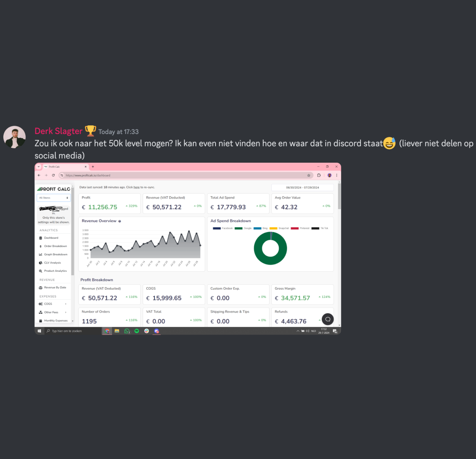Screen dimensions: 476x459
Task: Click the chat support bubble icon
Action: point(328,319)
